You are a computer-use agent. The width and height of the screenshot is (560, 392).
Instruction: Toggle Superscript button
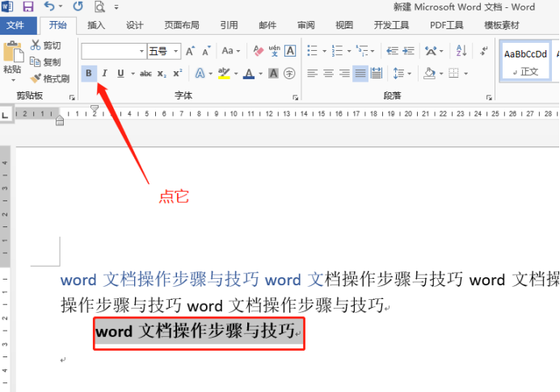pos(178,74)
